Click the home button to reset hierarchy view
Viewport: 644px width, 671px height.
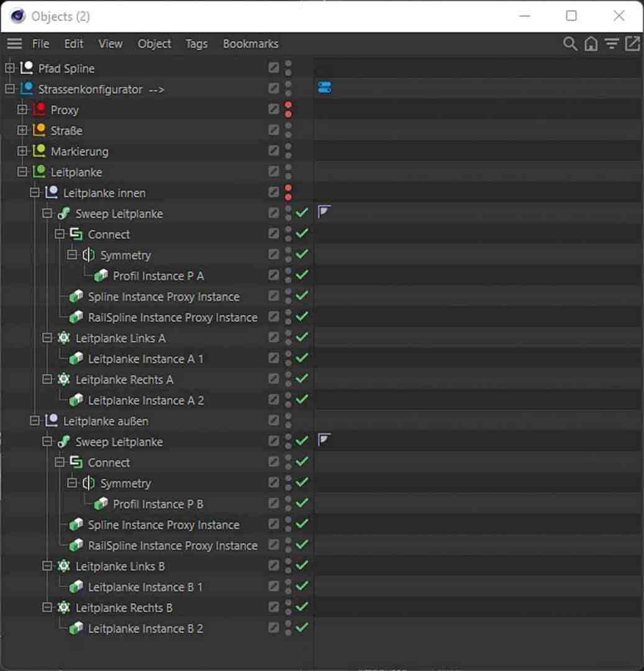pos(591,43)
